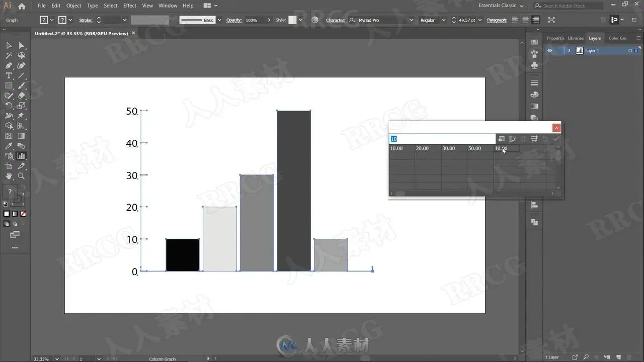
Task: Select the Symbol Sprayer tool
Action: click(x=9, y=156)
